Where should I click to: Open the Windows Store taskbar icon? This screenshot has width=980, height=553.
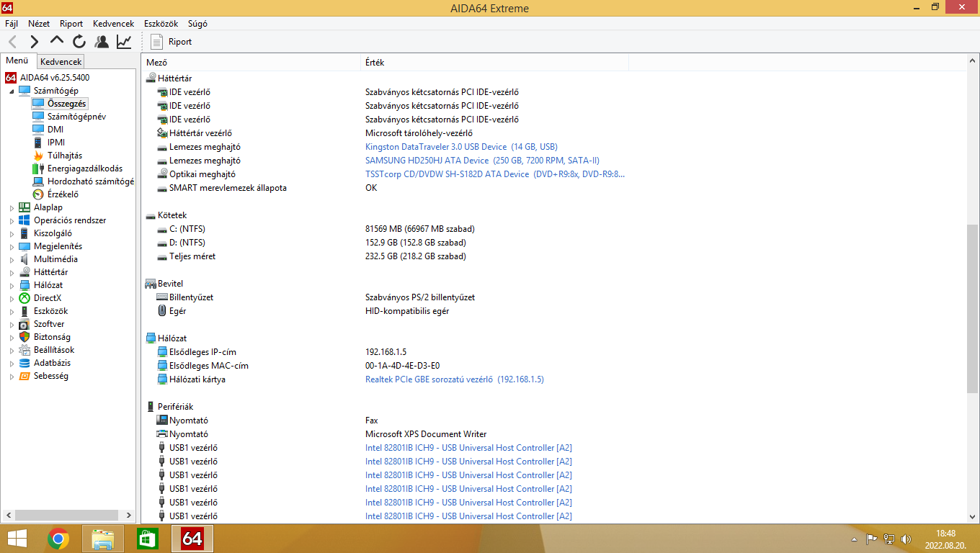click(148, 539)
